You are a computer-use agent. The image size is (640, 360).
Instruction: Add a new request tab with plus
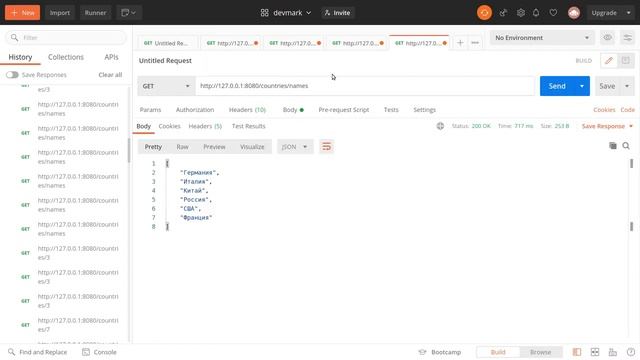pos(460,43)
